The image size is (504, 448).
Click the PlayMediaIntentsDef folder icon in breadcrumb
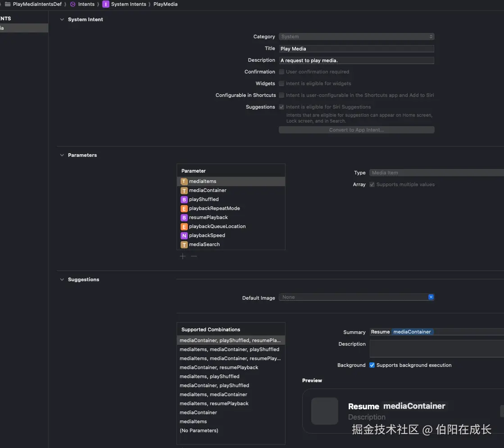point(8,4)
